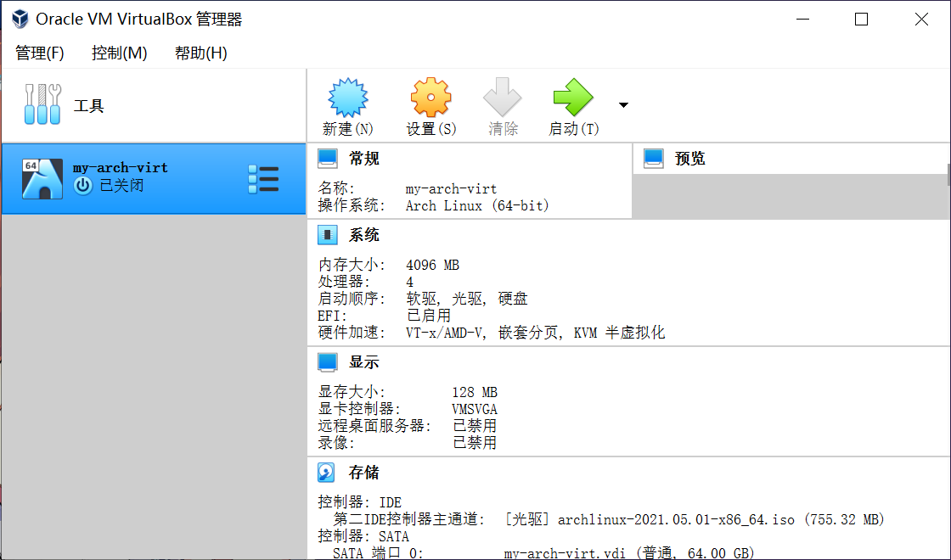951x560 pixels.
Task: Click the Arch Linux 64-bit VM icon
Action: (42, 179)
